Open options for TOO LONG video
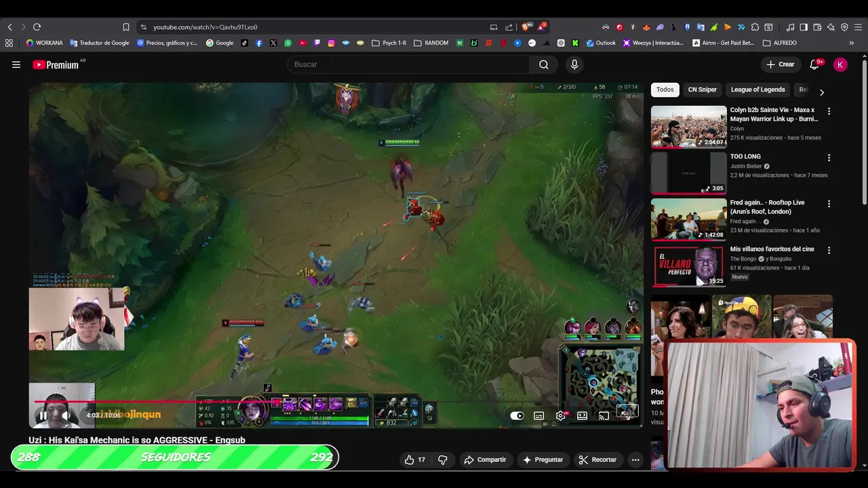Screen dimensions: 868x488 pos(829,157)
